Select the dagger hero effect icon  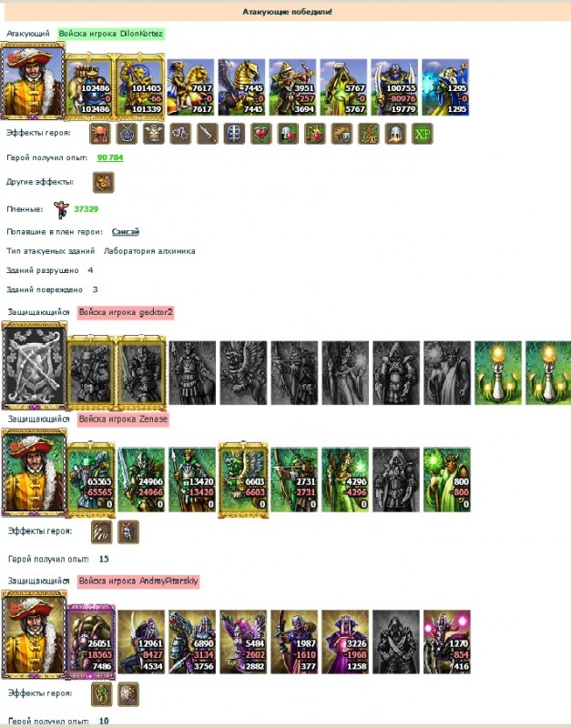click(208, 134)
